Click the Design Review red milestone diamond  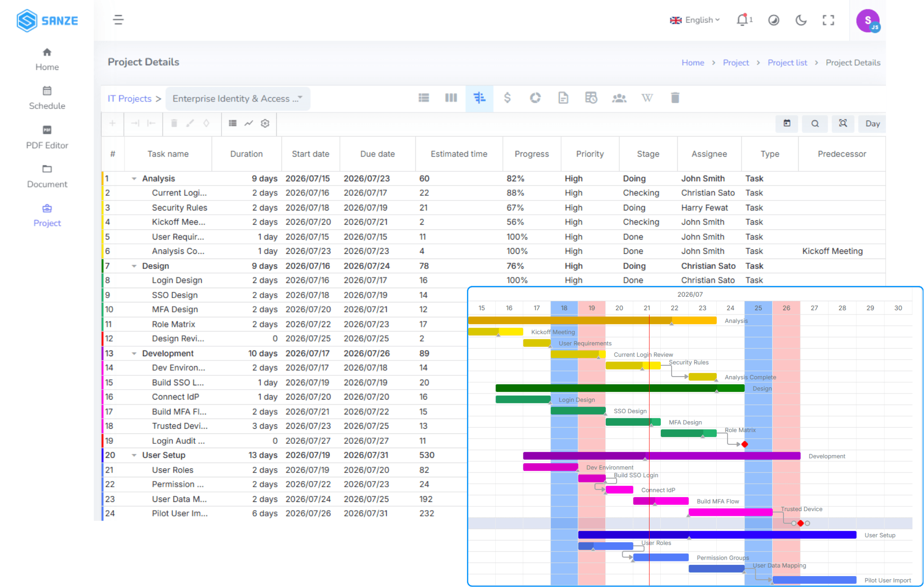pyautogui.click(x=744, y=444)
